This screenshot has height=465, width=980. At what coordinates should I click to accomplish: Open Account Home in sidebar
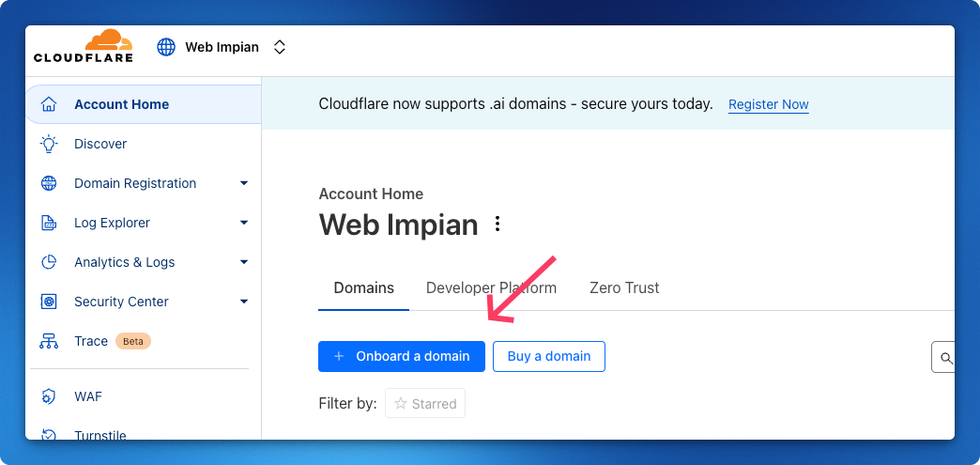(x=144, y=104)
